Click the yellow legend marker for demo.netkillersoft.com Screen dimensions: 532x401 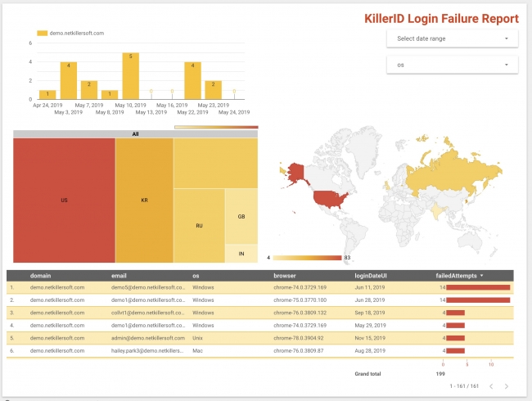tap(42, 34)
